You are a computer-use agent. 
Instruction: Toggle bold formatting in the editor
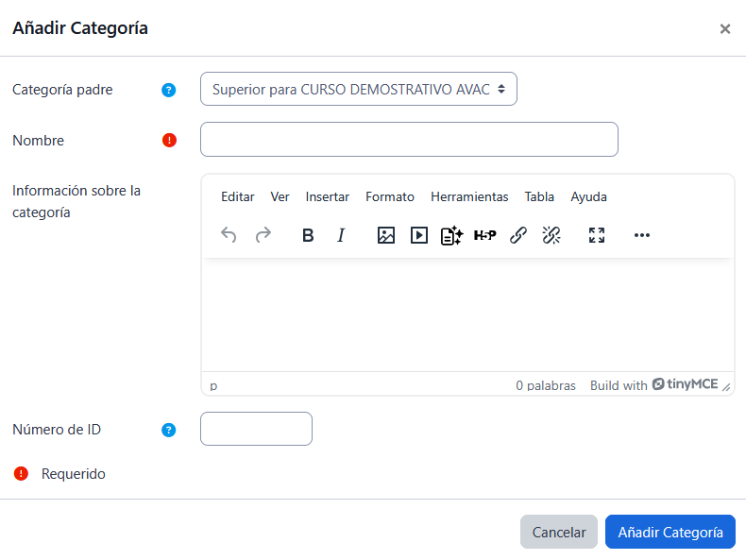[x=308, y=235]
